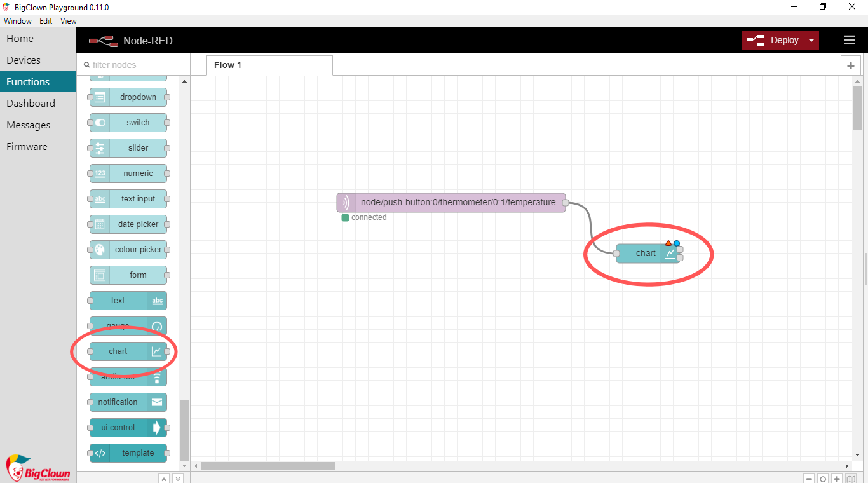The width and height of the screenshot is (868, 483).
Task: Go to the Home section
Action: tap(38, 39)
